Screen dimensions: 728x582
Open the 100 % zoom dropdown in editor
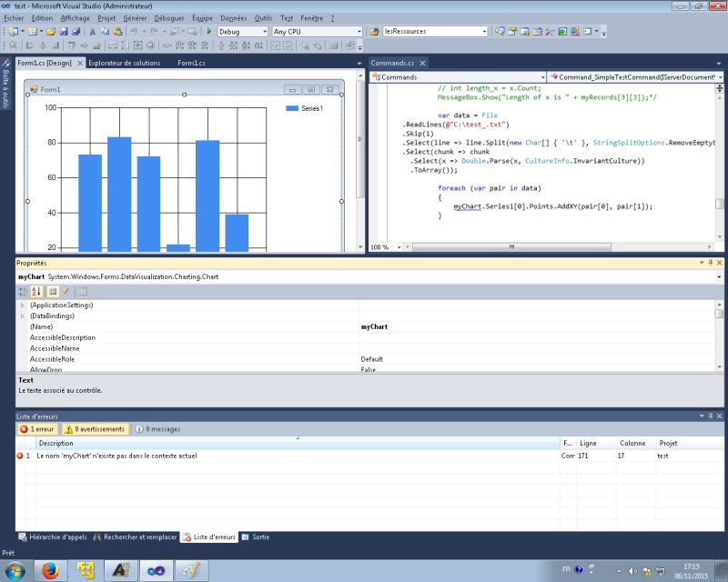pos(399,247)
